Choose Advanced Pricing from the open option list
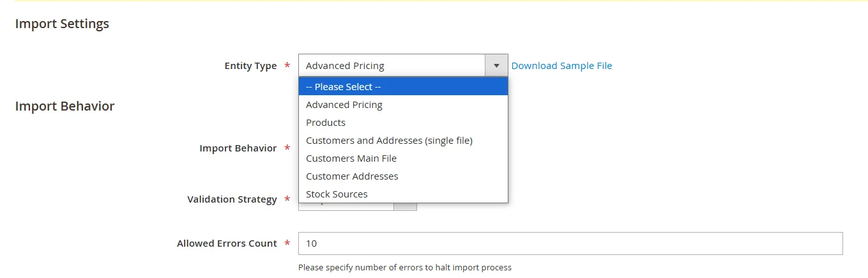 tap(344, 105)
